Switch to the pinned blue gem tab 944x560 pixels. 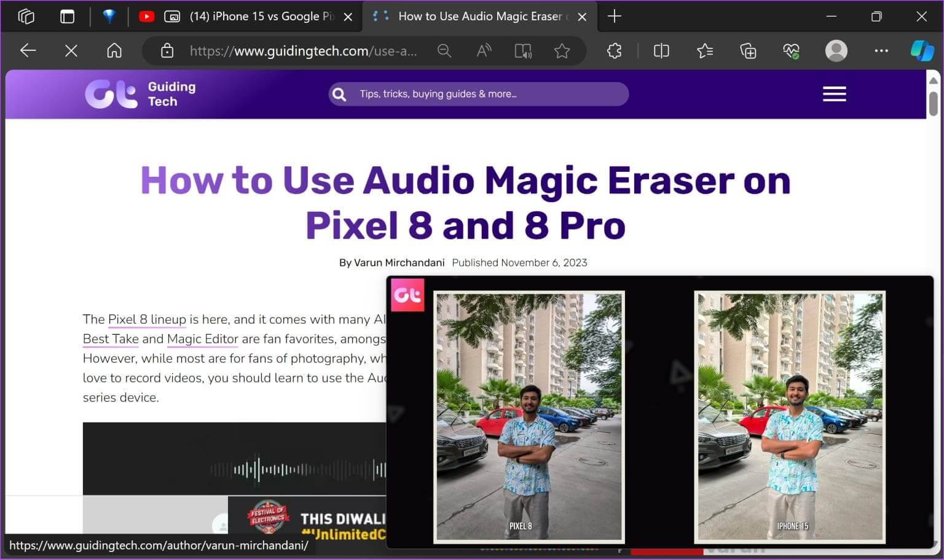[x=109, y=17]
